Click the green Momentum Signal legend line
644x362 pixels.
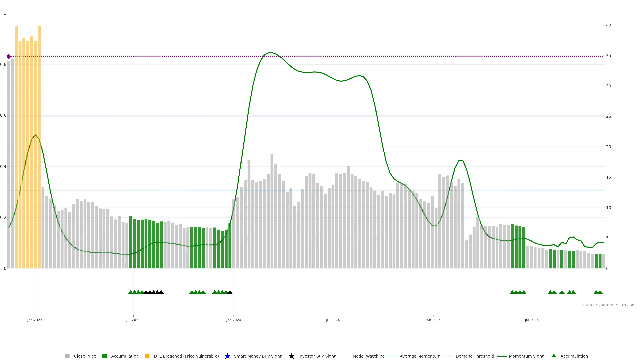(x=502, y=356)
